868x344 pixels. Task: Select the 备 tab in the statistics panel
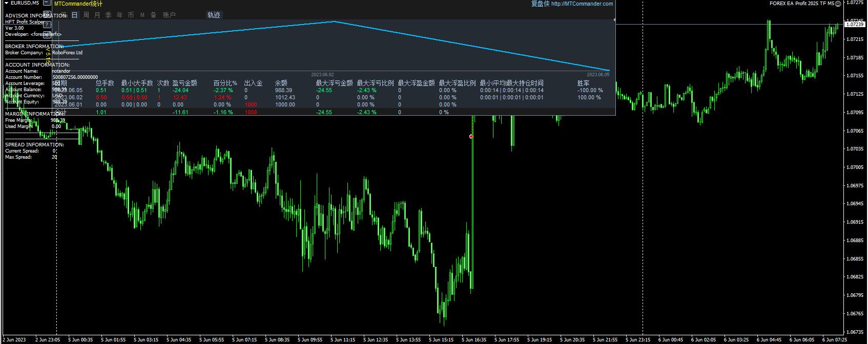coord(154,15)
